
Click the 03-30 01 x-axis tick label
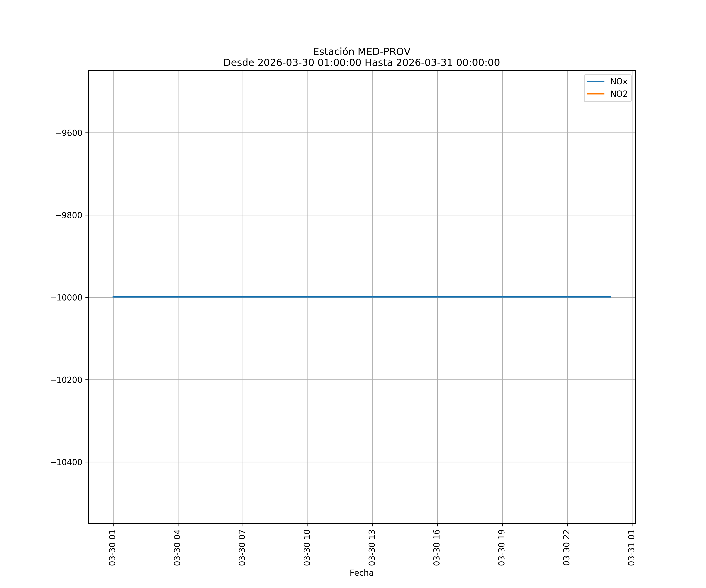tap(112, 547)
